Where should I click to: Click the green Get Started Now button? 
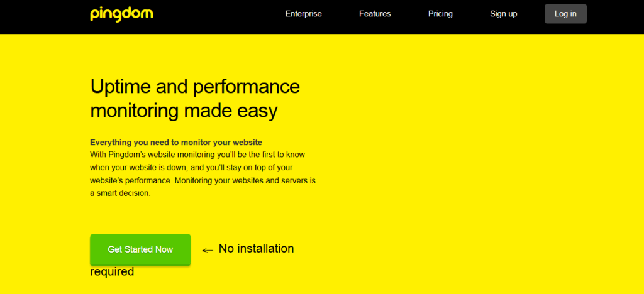[x=140, y=249]
